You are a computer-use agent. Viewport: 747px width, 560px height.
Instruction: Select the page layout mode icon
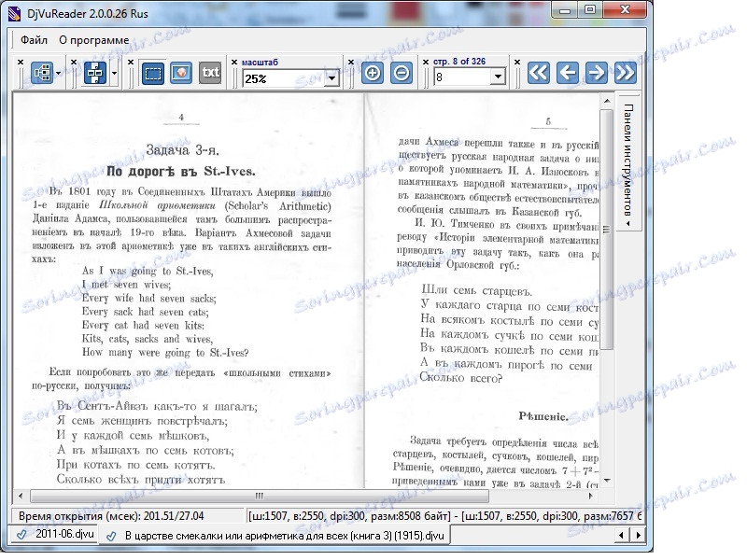point(95,73)
